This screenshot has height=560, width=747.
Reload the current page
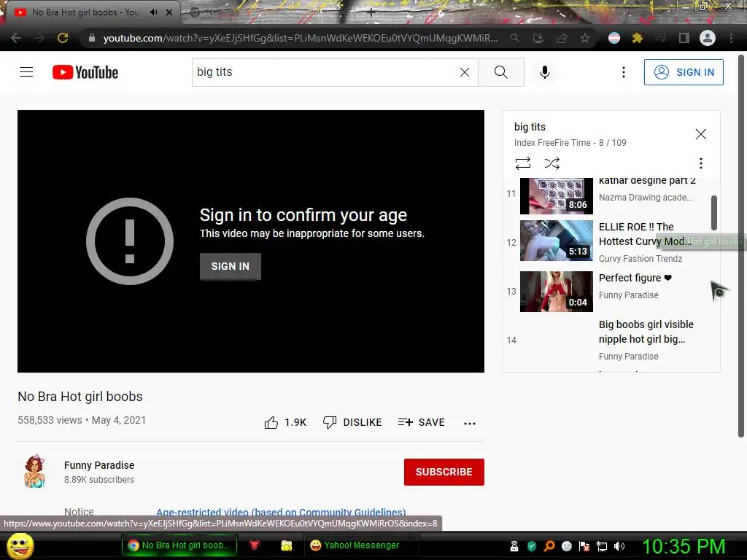[x=63, y=38]
